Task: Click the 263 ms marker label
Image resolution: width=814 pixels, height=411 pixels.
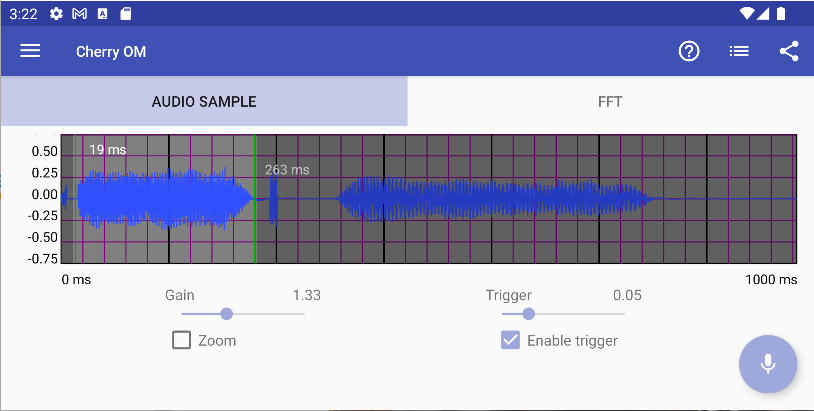Action: 287,170
